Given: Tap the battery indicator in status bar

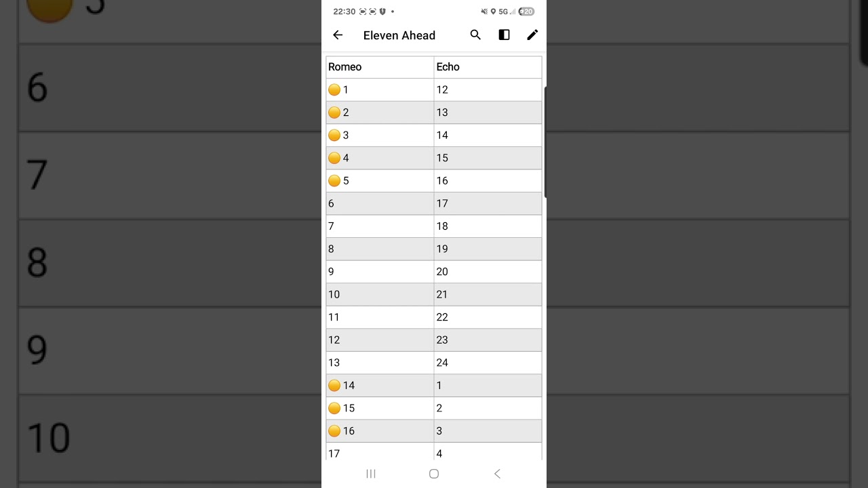Looking at the screenshot, I should [526, 12].
